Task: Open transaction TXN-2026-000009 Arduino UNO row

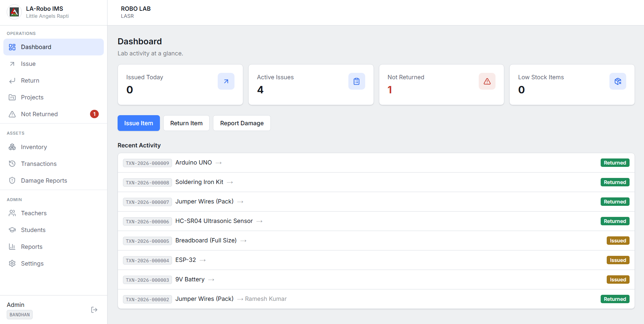Action: pos(376,163)
